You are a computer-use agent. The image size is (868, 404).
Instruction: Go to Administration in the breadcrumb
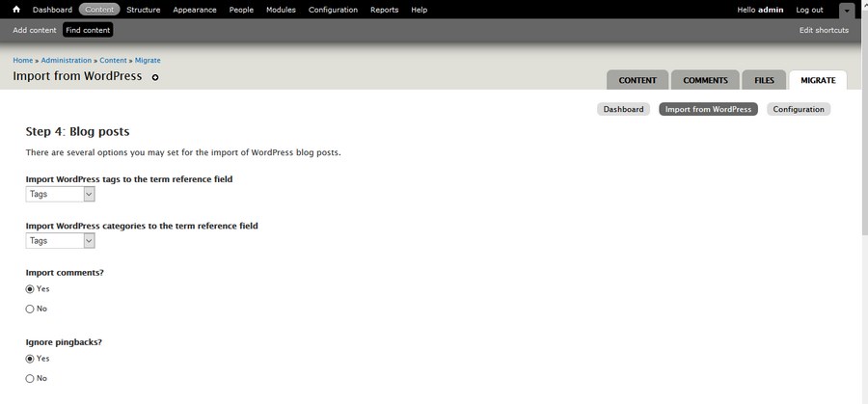click(x=67, y=60)
